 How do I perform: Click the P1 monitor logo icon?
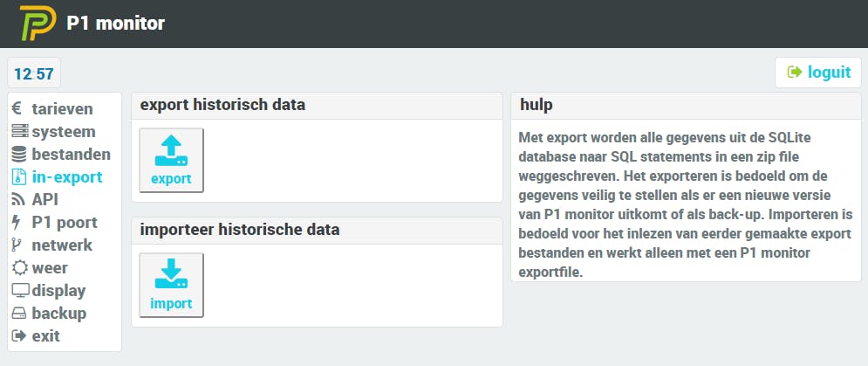[x=38, y=24]
